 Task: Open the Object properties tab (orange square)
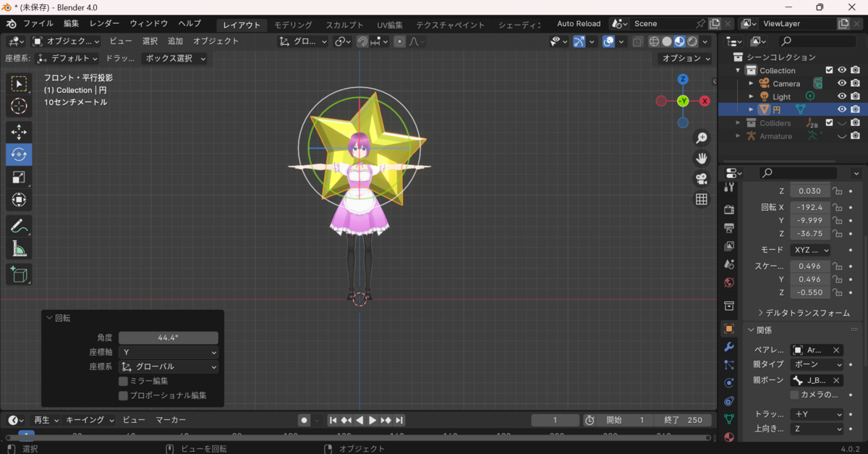[729, 329]
